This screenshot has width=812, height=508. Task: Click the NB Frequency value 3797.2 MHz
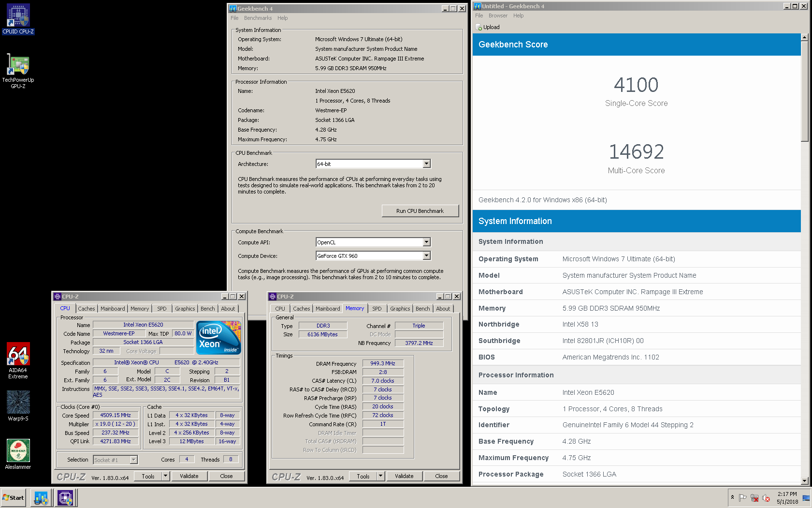coord(419,343)
